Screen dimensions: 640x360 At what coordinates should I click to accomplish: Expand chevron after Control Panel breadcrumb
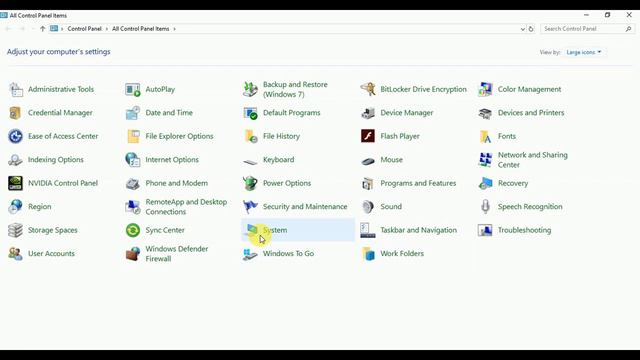tap(107, 29)
